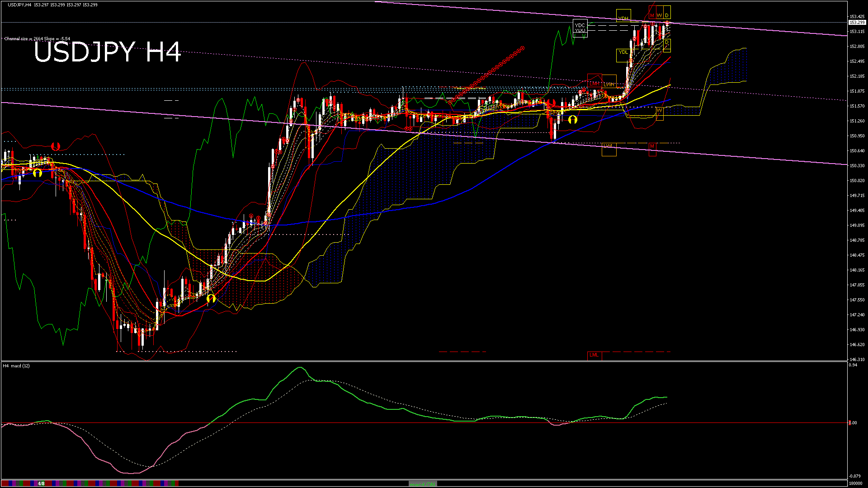
Task: Click red down-arrow signal at far left
Action: pos(56,146)
